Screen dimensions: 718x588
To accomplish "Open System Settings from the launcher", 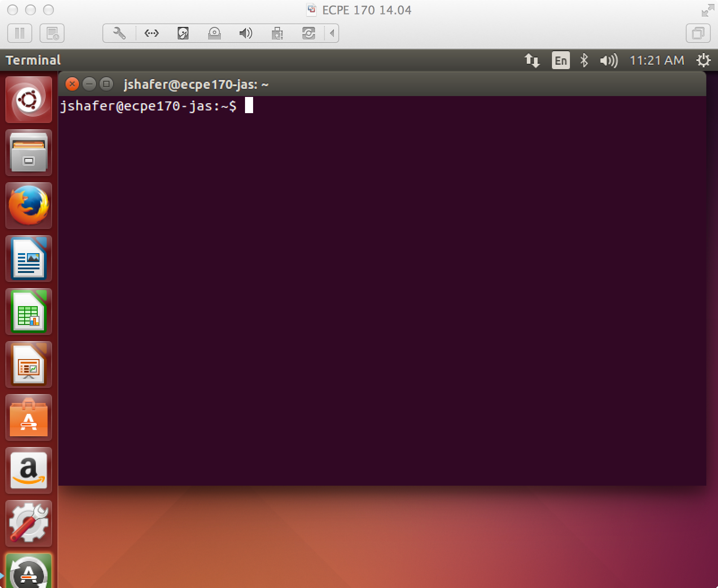I will coord(28,523).
